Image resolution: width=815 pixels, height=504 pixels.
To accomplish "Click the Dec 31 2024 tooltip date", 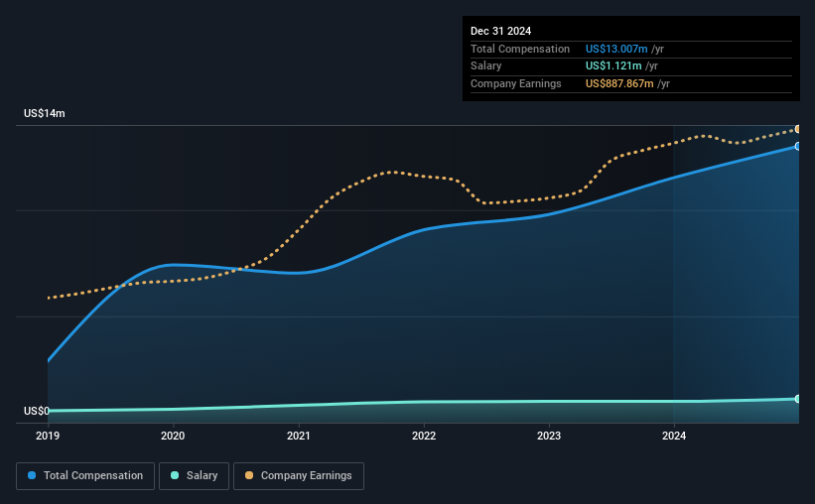I will pyautogui.click(x=500, y=31).
